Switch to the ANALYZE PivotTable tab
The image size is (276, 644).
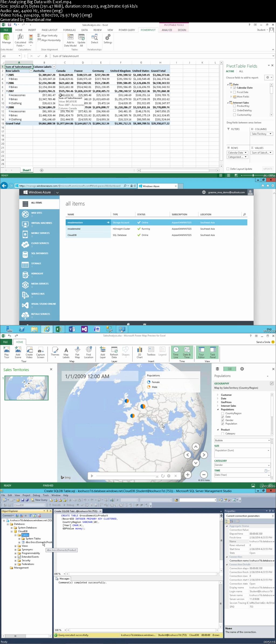(x=167, y=30)
